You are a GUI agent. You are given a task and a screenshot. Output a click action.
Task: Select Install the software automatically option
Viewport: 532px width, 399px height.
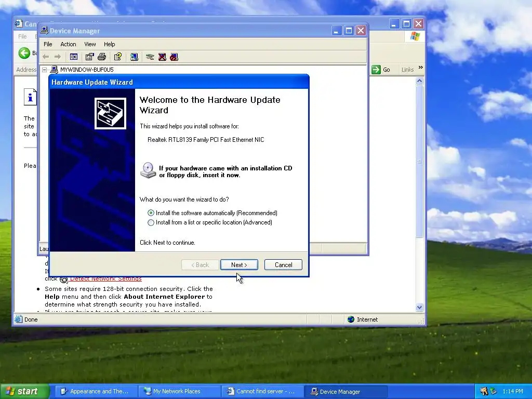tap(212, 212)
